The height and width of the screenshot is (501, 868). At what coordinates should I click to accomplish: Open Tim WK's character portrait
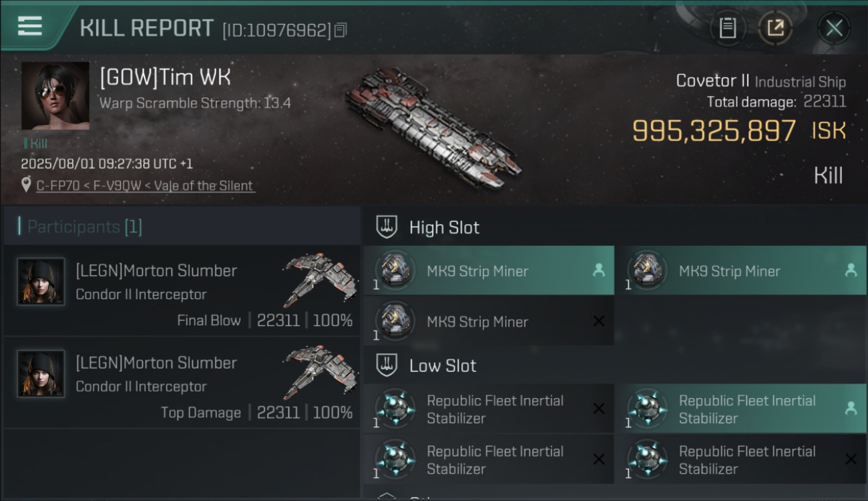coord(55,96)
